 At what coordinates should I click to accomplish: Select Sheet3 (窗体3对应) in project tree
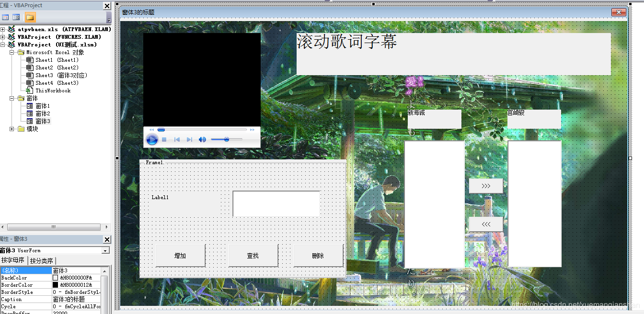61,75
